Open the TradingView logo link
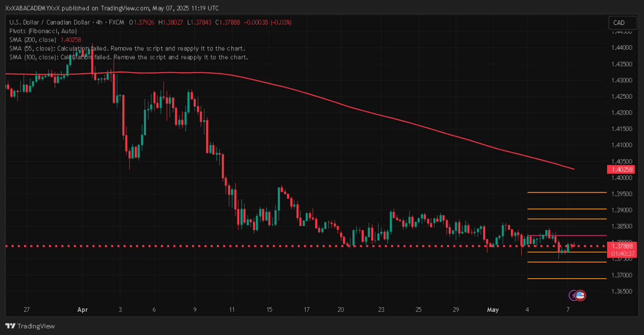Screen dimensions: 644x335 [30, 326]
